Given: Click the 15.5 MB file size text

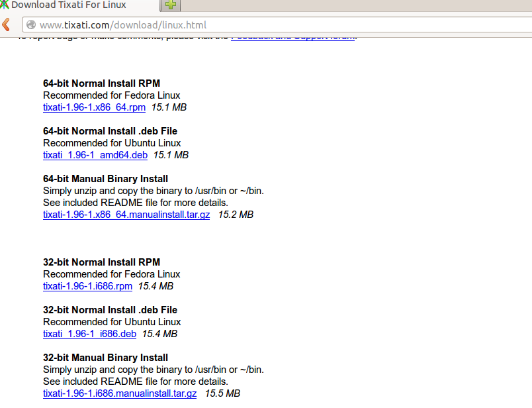Looking at the screenshot, I should pos(222,393).
